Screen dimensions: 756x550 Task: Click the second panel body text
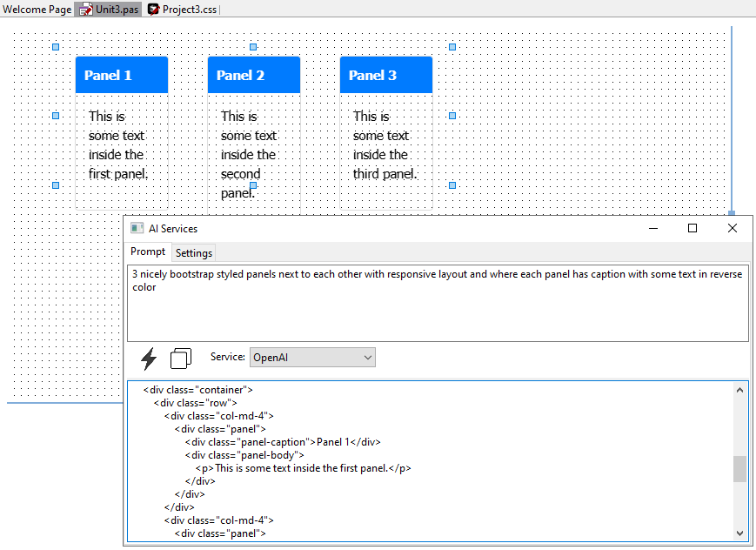point(249,154)
